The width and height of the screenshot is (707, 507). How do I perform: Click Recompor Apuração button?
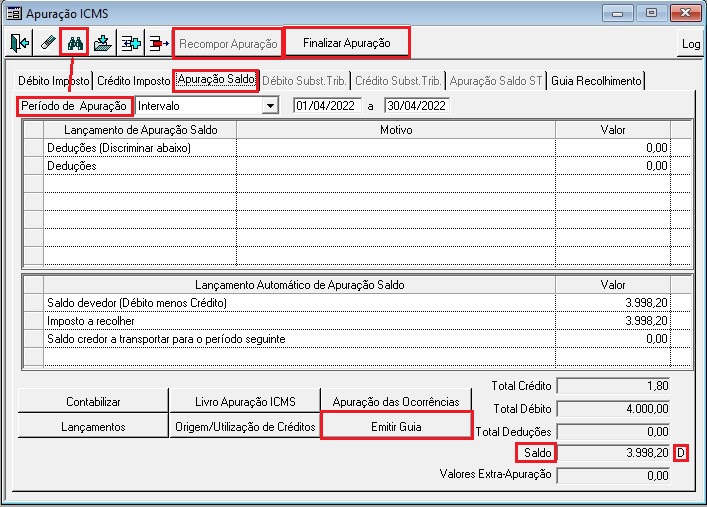228,44
